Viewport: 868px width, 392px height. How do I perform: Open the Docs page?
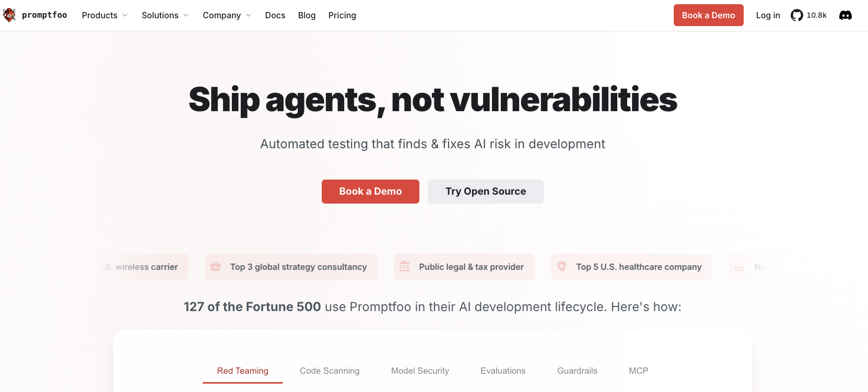275,16
